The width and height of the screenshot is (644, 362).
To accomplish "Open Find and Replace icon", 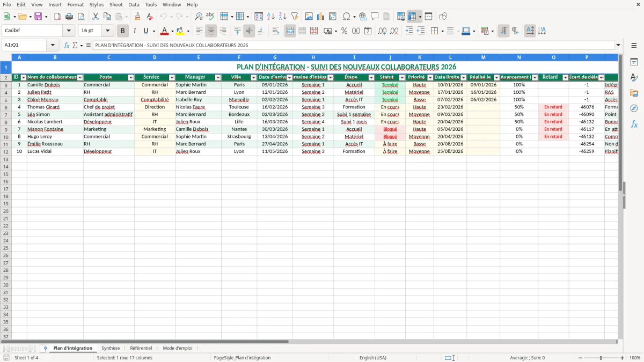I will click(x=199, y=17).
